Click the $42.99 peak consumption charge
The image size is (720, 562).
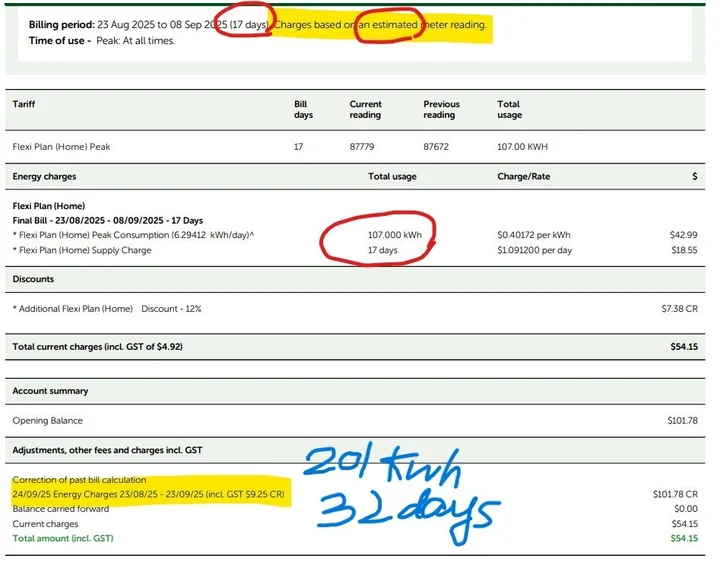tap(684, 234)
